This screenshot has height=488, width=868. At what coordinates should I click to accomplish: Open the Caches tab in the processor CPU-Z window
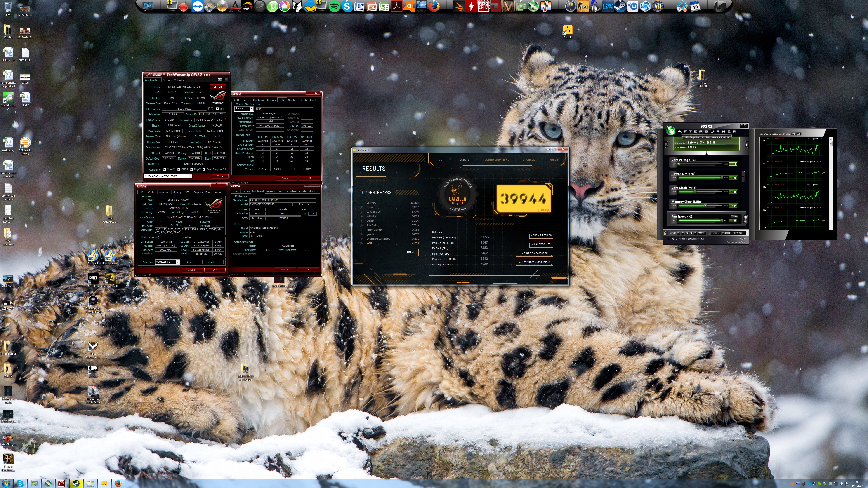(152, 192)
